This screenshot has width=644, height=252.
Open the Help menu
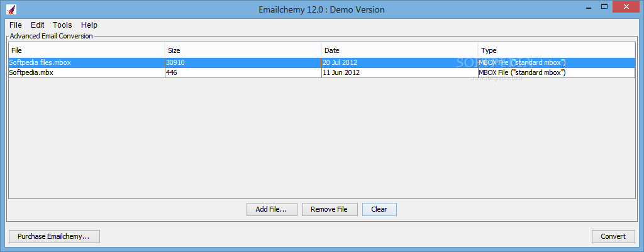coord(89,25)
